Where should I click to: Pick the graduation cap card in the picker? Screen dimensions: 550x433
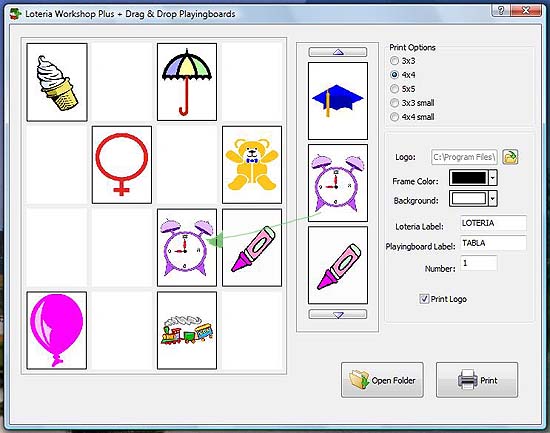click(x=338, y=101)
